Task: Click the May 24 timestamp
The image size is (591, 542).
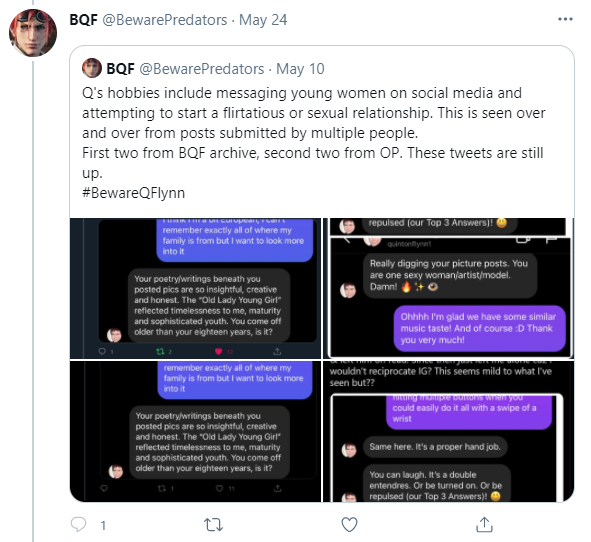Action: [x=263, y=20]
